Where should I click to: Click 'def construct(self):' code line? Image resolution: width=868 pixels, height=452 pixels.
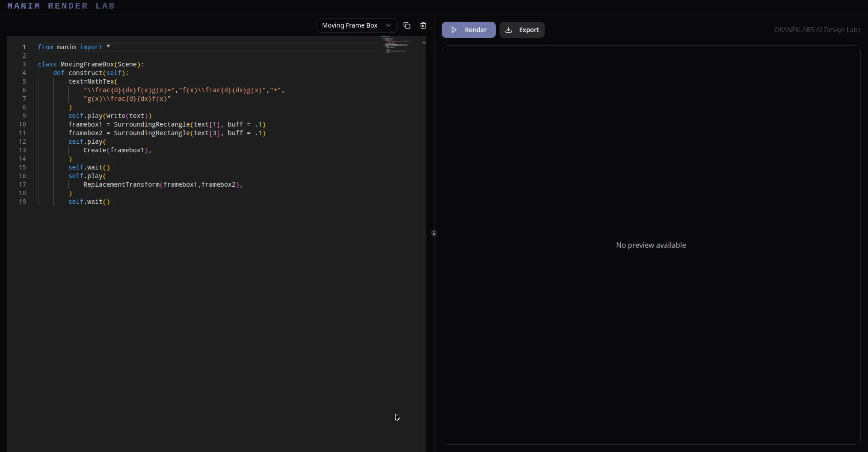(x=91, y=73)
